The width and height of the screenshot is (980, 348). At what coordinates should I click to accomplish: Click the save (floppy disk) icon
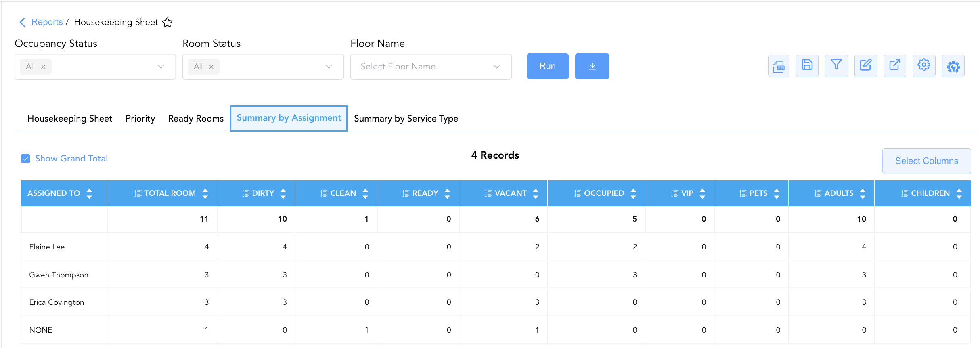(807, 66)
